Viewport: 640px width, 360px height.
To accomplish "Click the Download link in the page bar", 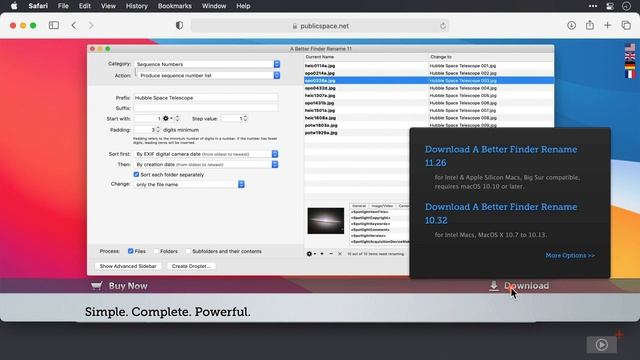I will [527, 286].
